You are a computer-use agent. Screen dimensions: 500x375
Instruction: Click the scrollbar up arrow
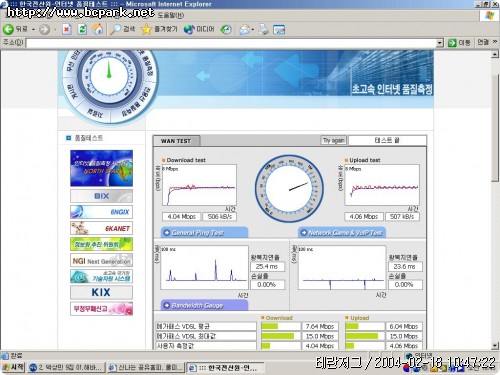[495, 54]
